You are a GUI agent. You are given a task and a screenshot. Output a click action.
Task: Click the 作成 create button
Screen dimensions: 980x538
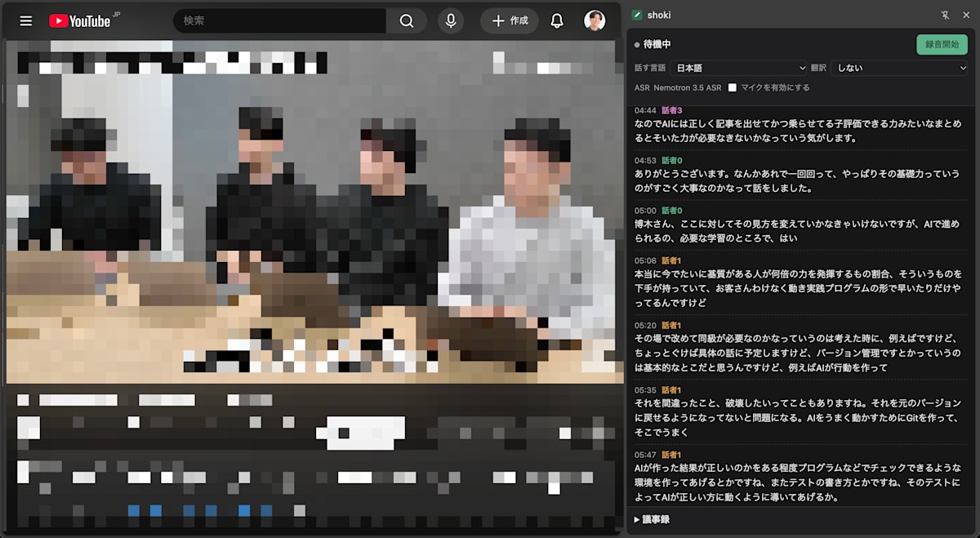pos(510,21)
